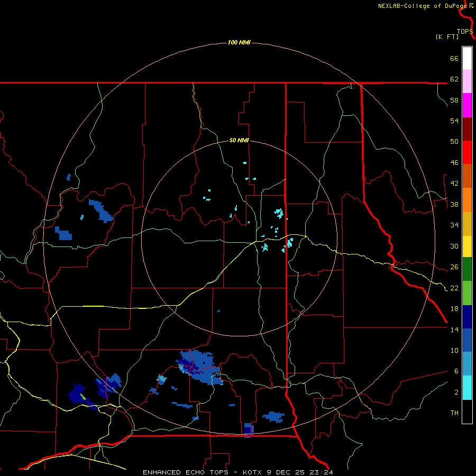The image size is (476, 476).
Task: Click the bright red legend swatch
Action: pyautogui.click(x=467, y=152)
